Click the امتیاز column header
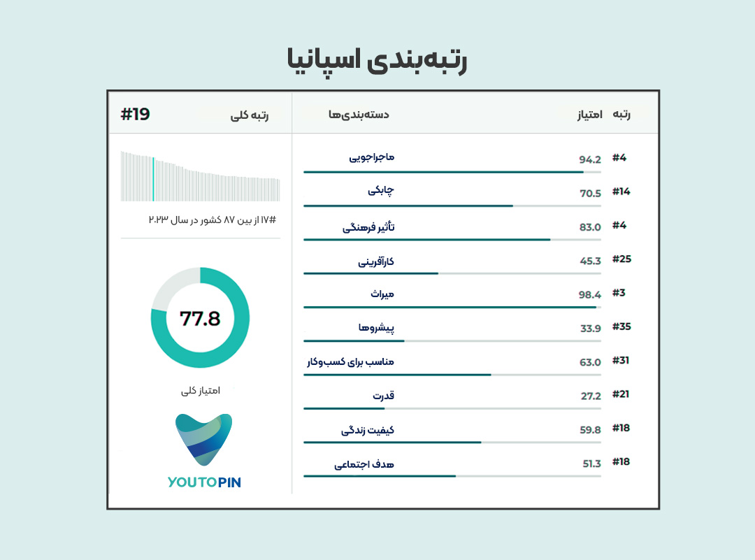755x560 pixels. [590, 115]
